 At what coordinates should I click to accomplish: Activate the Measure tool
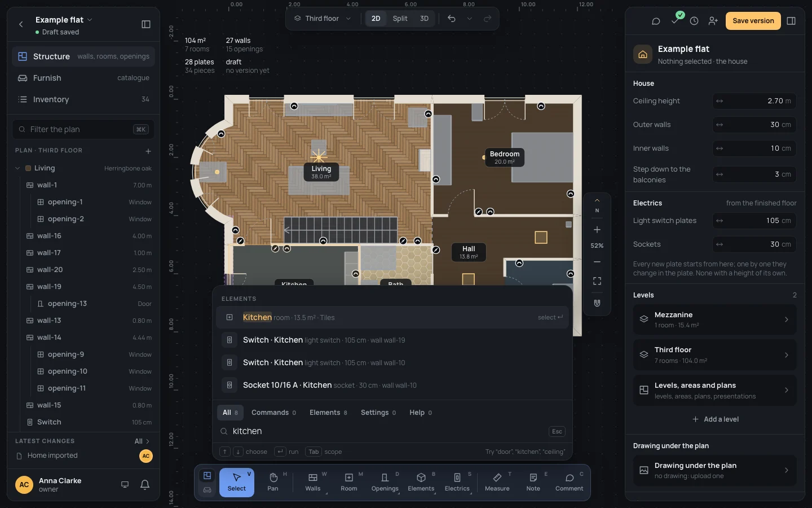click(x=497, y=483)
